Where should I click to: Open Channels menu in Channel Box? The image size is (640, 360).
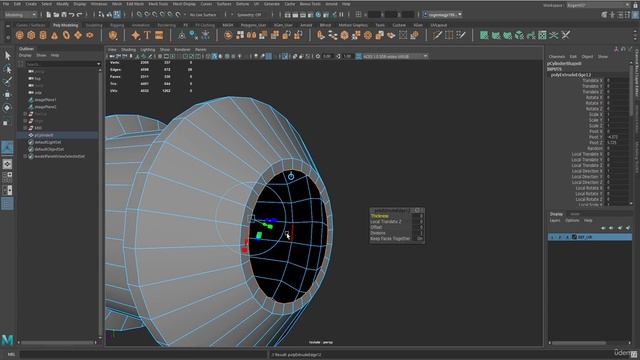(556, 57)
